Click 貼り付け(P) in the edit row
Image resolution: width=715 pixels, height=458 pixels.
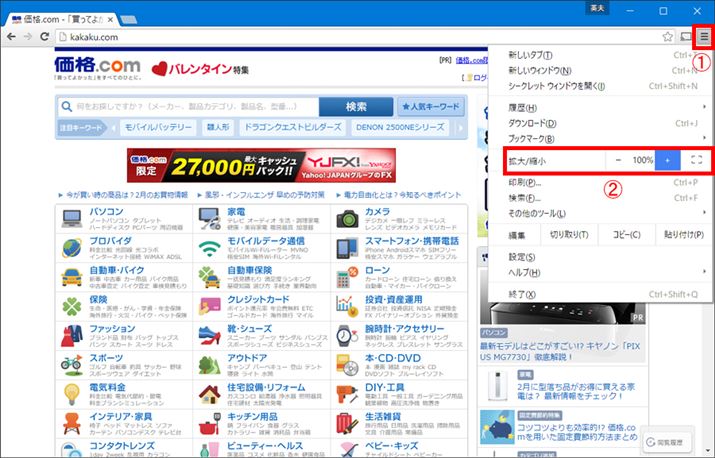point(684,235)
